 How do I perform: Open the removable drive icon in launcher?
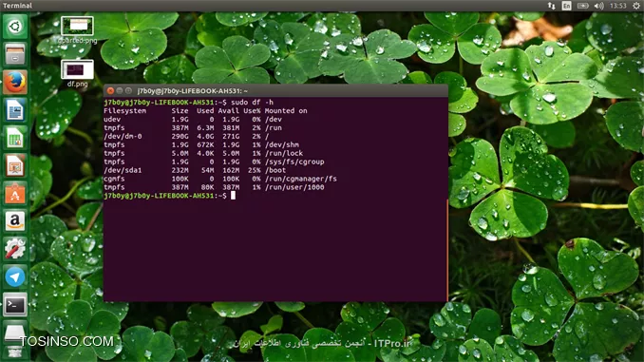pos(15,333)
